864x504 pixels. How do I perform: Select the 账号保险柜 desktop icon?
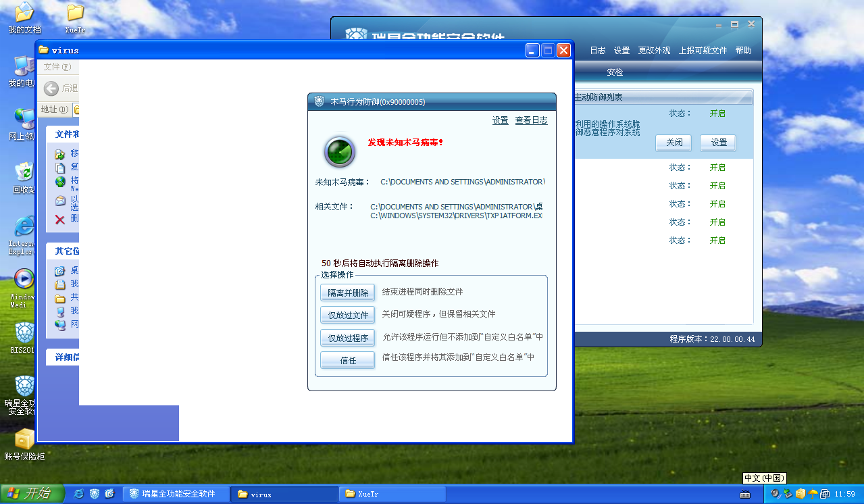point(24,445)
